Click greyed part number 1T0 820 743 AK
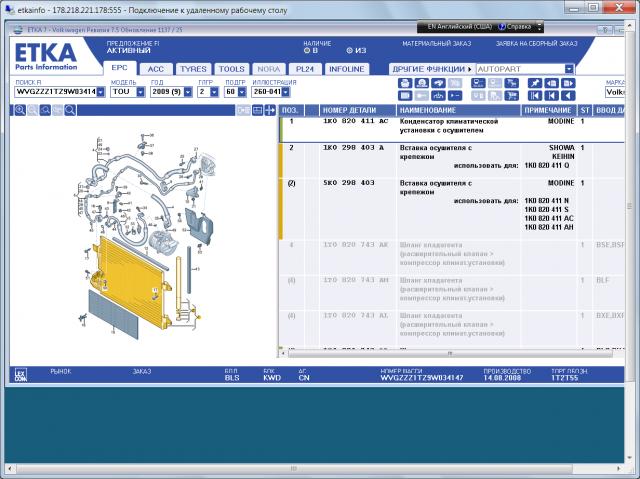640x479 pixels. coord(356,245)
